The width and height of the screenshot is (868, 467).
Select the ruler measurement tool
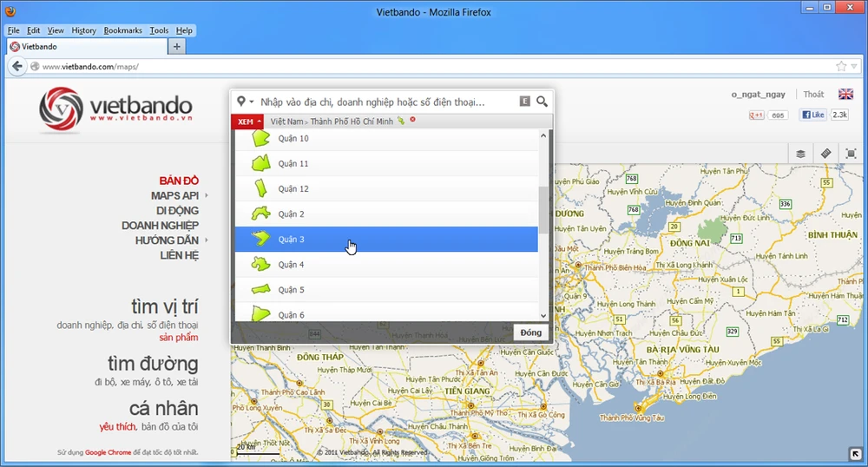click(826, 154)
